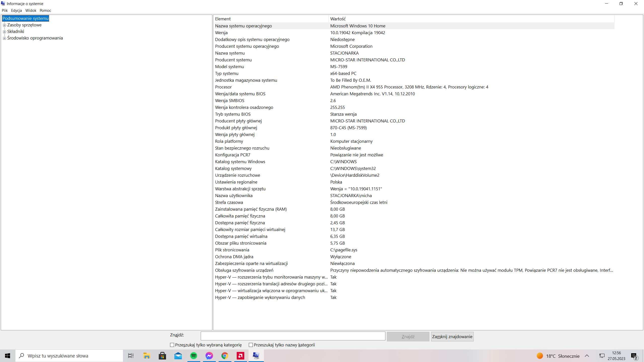Expand the Składniki tree node

4,32
